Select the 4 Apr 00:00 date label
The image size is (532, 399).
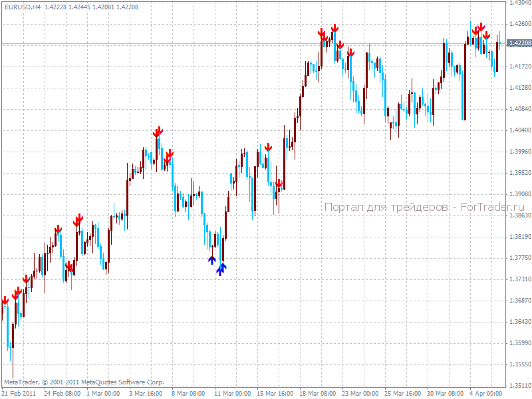(x=485, y=393)
